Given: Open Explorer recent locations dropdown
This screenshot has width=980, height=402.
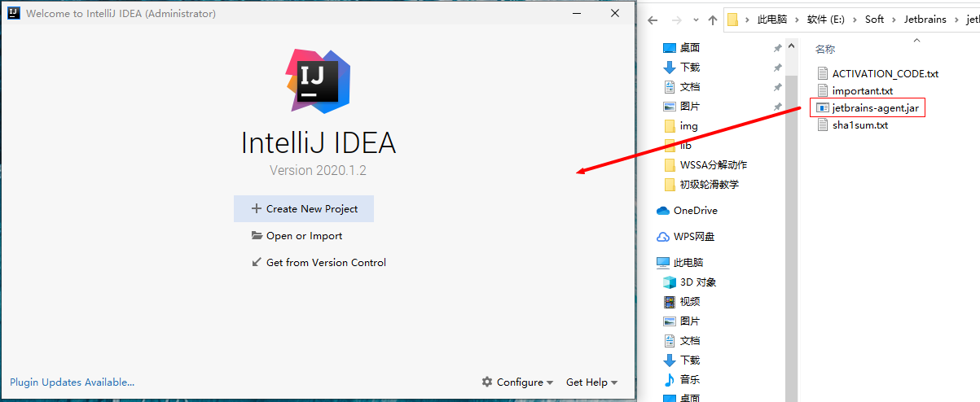Looking at the screenshot, I should (x=695, y=20).
